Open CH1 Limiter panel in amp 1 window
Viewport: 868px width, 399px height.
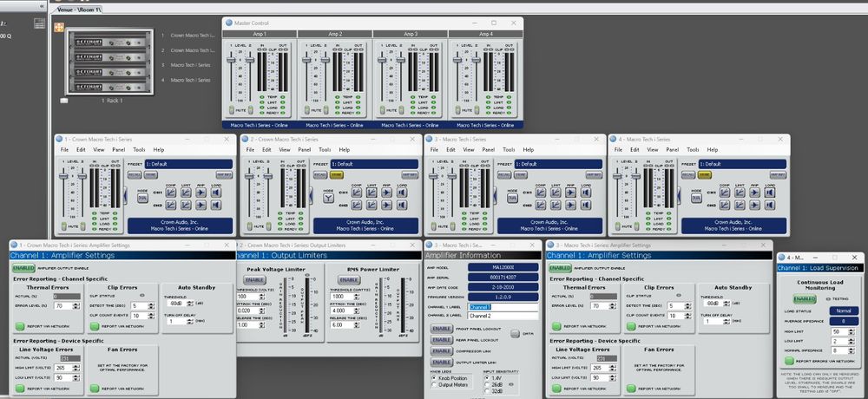(186, 193)
